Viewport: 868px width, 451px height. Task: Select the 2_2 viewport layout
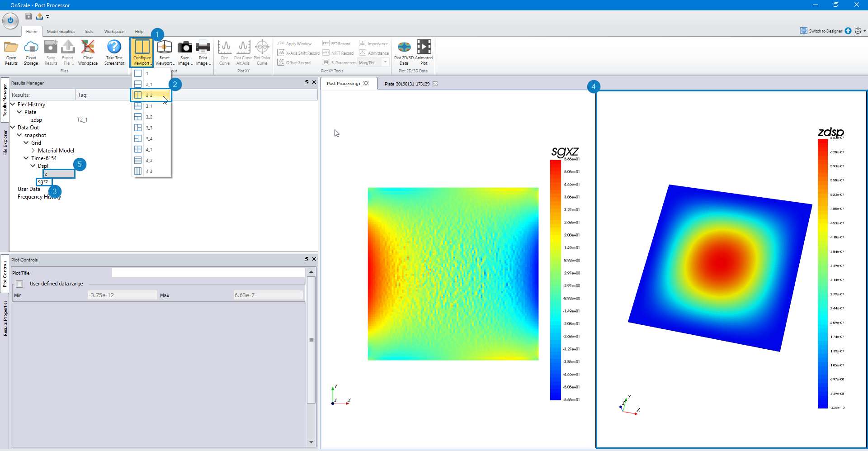click(151, 95)
